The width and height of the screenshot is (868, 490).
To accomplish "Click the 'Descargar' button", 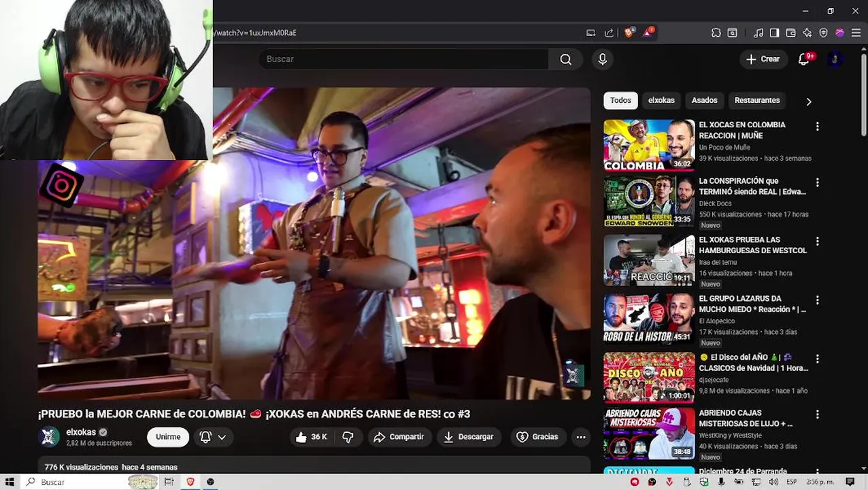I will (x=469, y=437).
